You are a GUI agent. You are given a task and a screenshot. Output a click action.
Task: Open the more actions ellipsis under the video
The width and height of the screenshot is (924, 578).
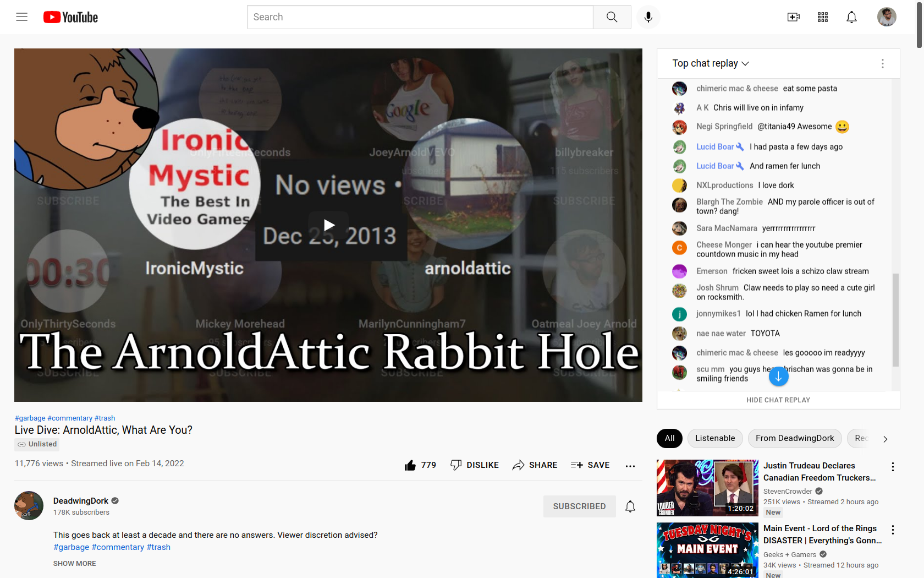tap(630, 466)
